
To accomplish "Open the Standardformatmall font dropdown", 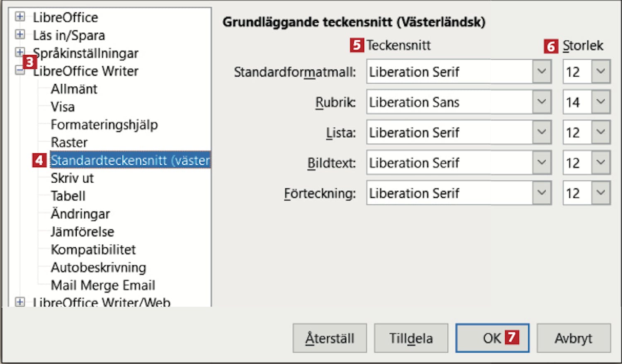I will pyautogui.click(x=542, y=72).
